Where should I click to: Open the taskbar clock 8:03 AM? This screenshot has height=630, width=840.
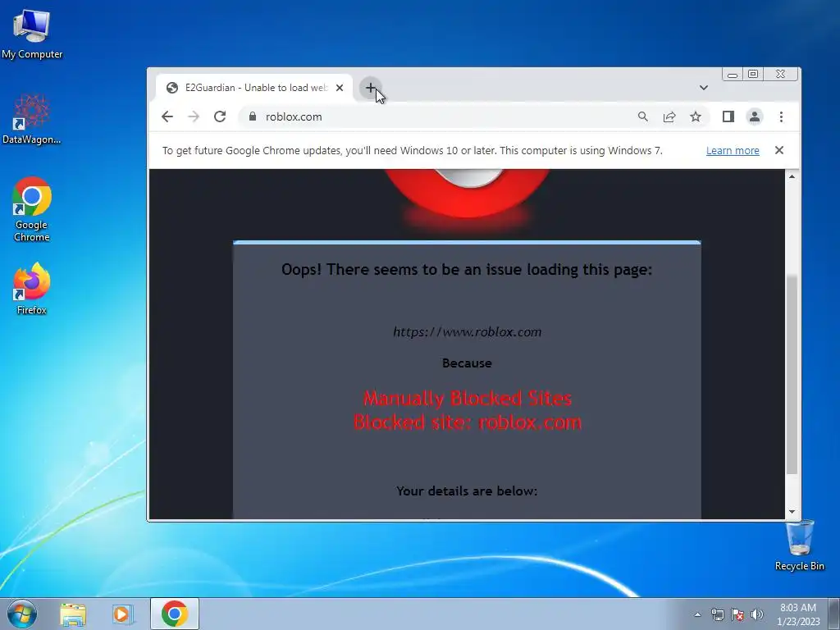tap(798, 614)
